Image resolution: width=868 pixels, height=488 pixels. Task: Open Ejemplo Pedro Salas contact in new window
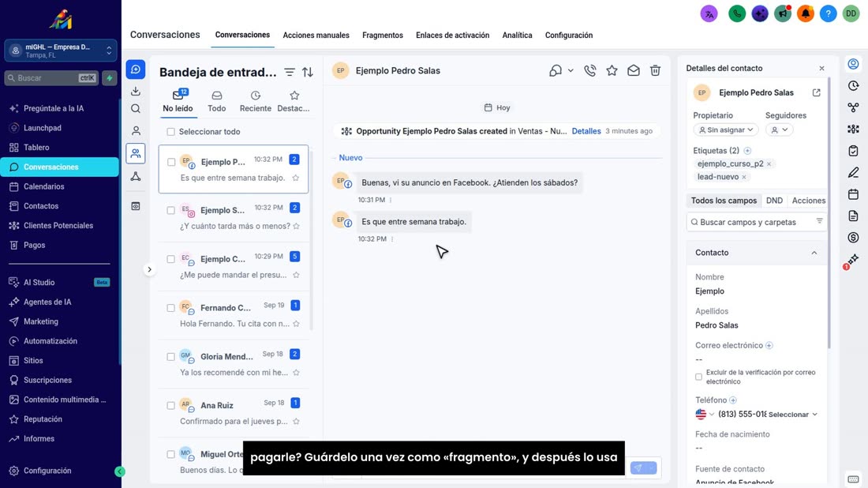(x=817, y=92)
